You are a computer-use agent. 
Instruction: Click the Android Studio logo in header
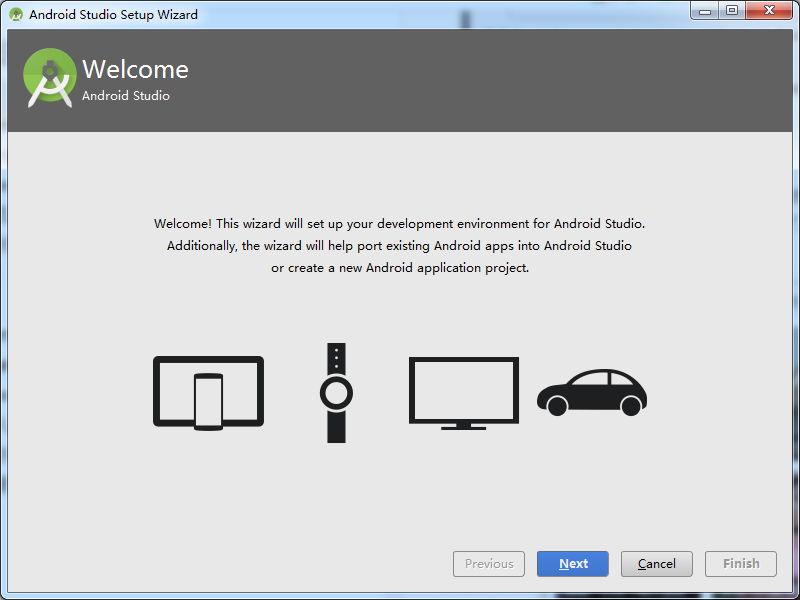pos(49,78)
